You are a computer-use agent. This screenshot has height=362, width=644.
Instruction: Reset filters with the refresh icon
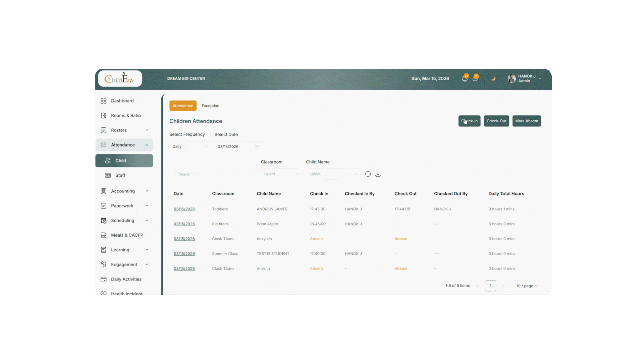[368, 174]
